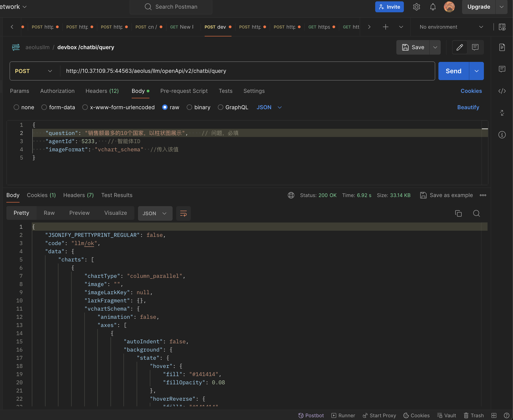Open response JSON format dropdown
Screen dimensions: 513x420
[x=155, y=213]
